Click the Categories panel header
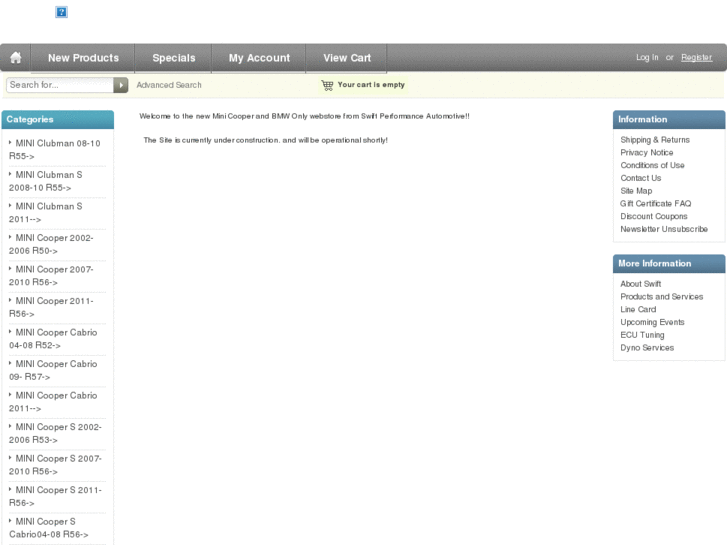This screenshot has width=727, height=545. (58, 119)
